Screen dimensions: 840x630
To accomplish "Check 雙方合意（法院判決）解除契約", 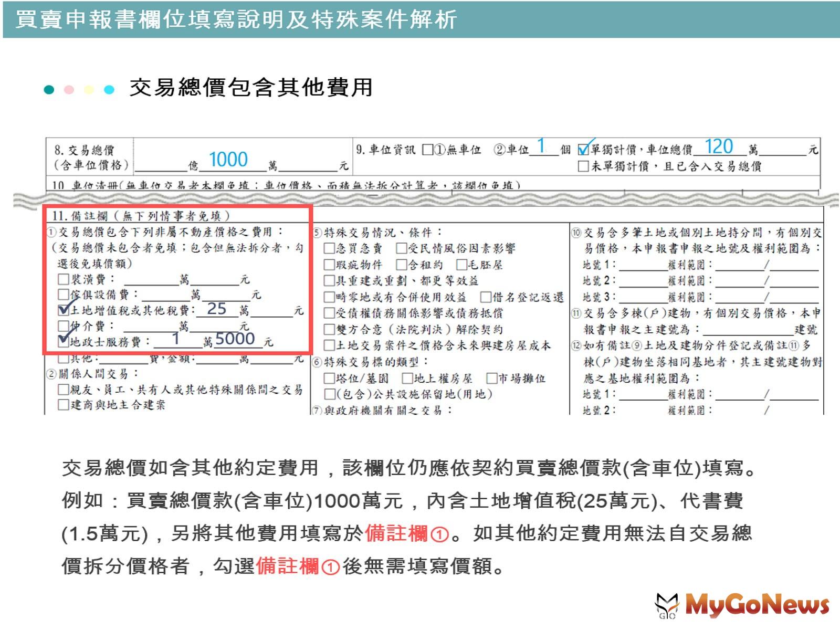I will click(x=329, y=330).
